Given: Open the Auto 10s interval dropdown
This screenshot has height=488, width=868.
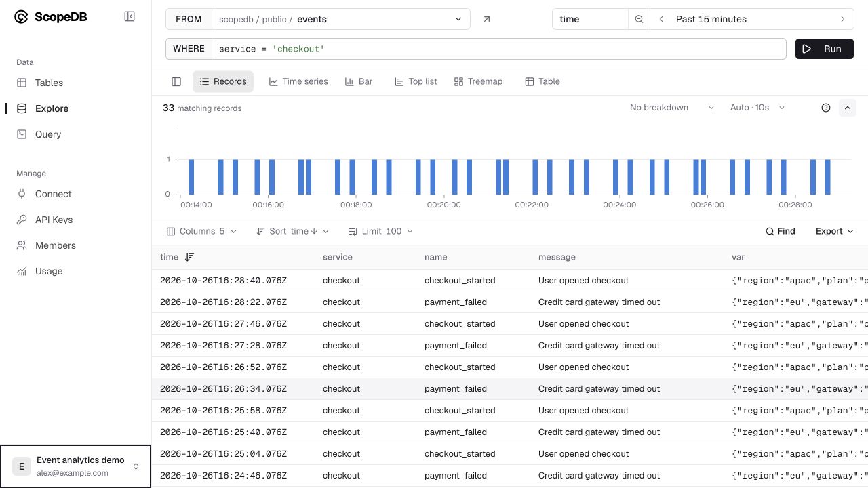Looking at the screenshot, I should tap(757, 108).
